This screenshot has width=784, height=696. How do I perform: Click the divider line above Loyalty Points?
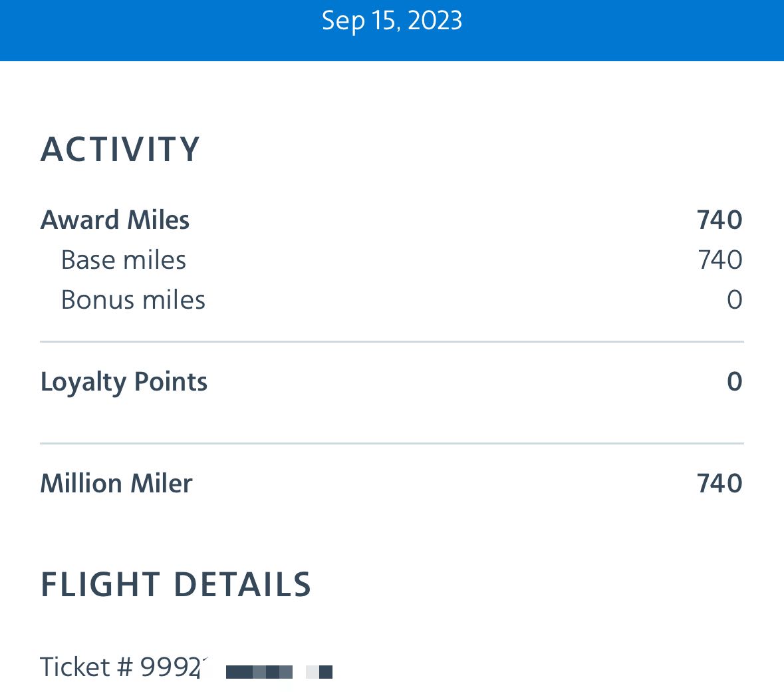click(x=392, y=342)
